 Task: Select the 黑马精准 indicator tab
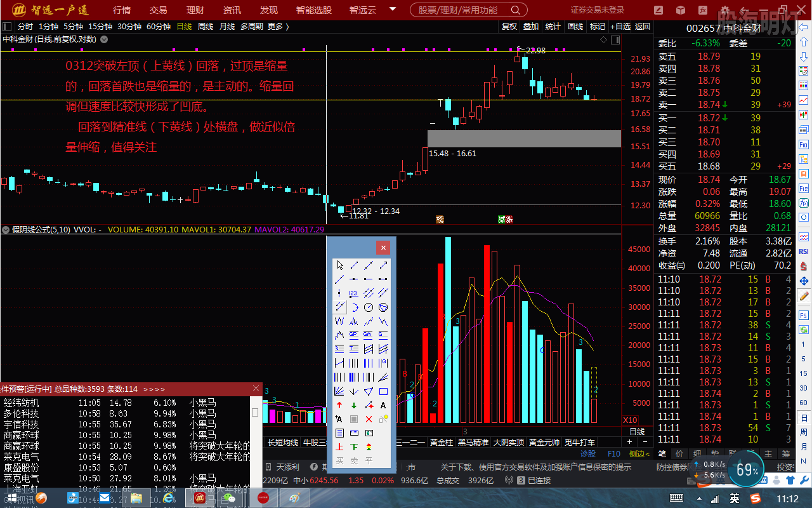(x=473, y=443)
